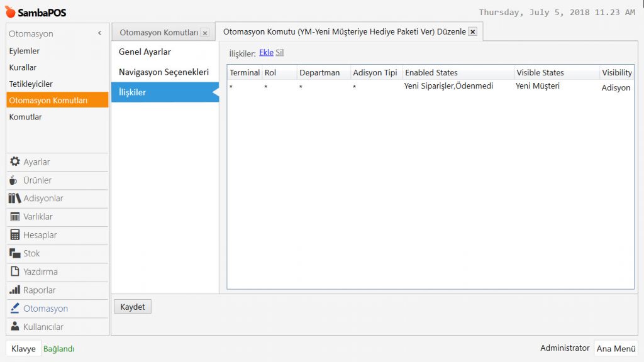Click the Adisyonlar books icon

[x=15, y=199]
